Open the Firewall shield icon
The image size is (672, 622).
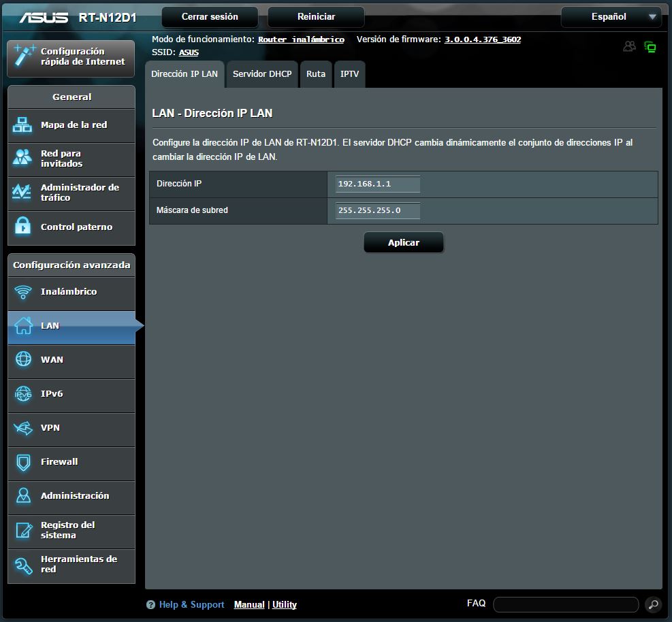(23, 462)
